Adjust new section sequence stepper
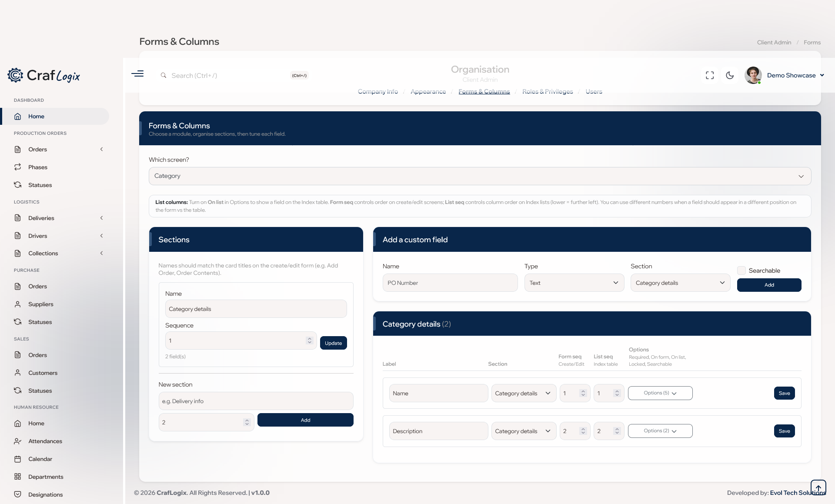The height and width of the screenshot is (504, 835). coord(247,422)
